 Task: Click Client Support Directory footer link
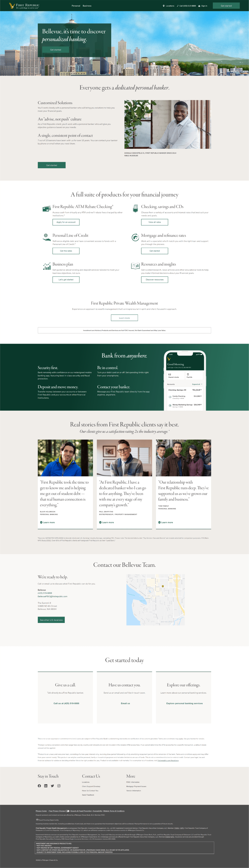[91, 786]
